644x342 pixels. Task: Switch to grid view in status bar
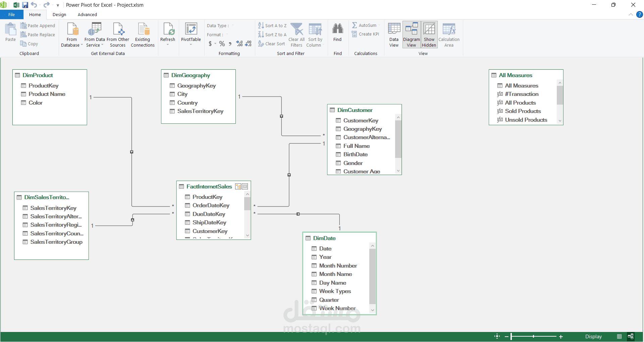(x=619, y=336)
